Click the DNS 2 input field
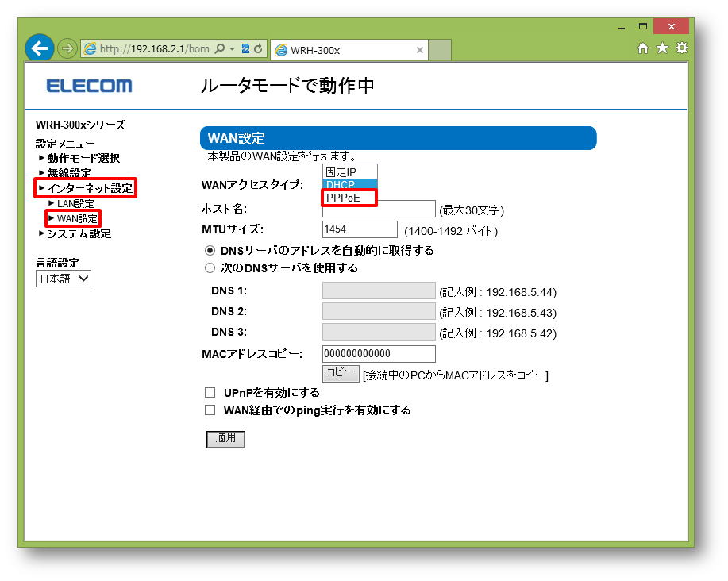728x581 pixels. tap(379, 311)
